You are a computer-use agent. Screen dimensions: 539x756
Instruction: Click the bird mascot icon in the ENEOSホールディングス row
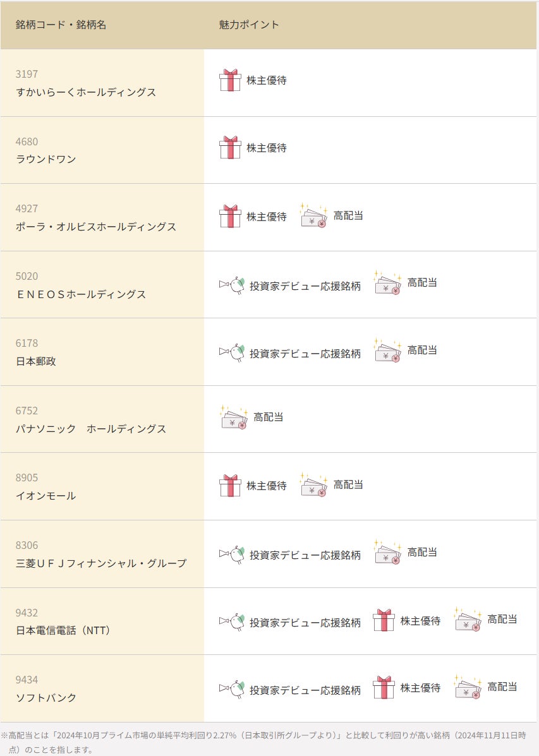232,285
